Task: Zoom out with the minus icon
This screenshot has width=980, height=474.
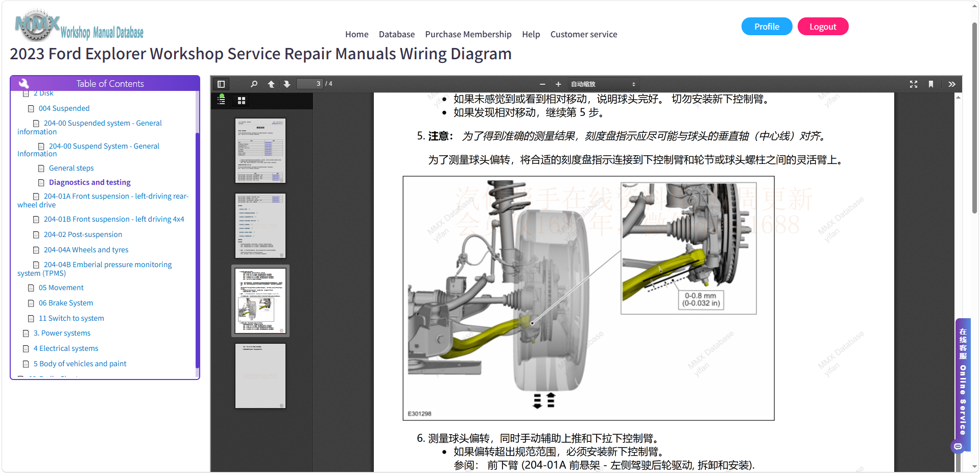Action: pos(542,84)
